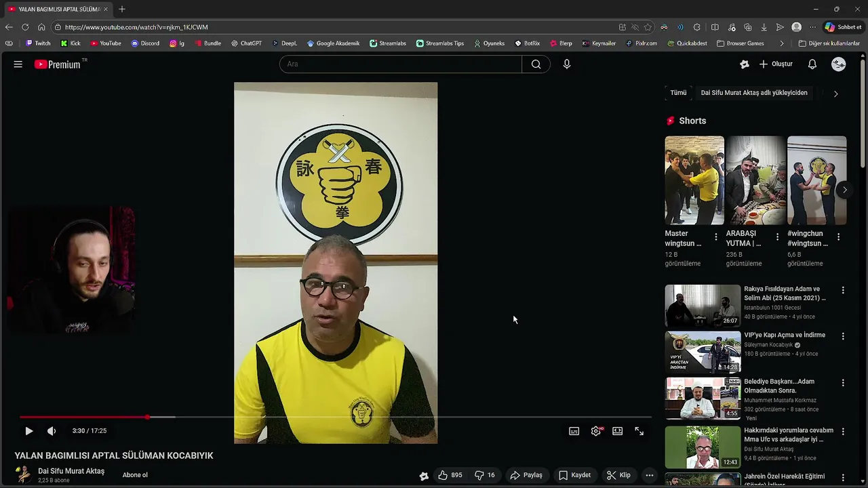This screenshot has width=868, height=488.
Task: Show more filter chips with right arrow
Action: tap(835, 94)
